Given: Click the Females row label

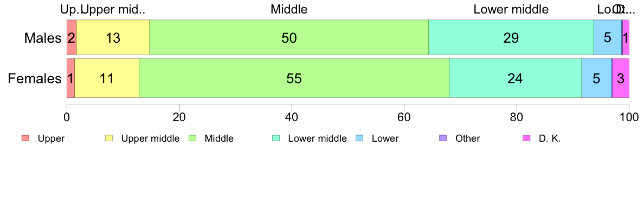Looking at the screenshot, I should tap(35, 78).
